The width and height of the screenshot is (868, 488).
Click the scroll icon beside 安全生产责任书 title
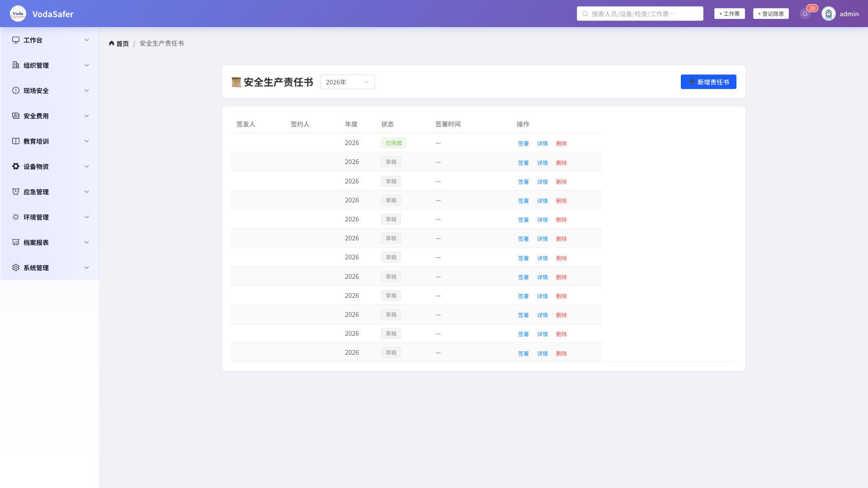tap(236, 82)
